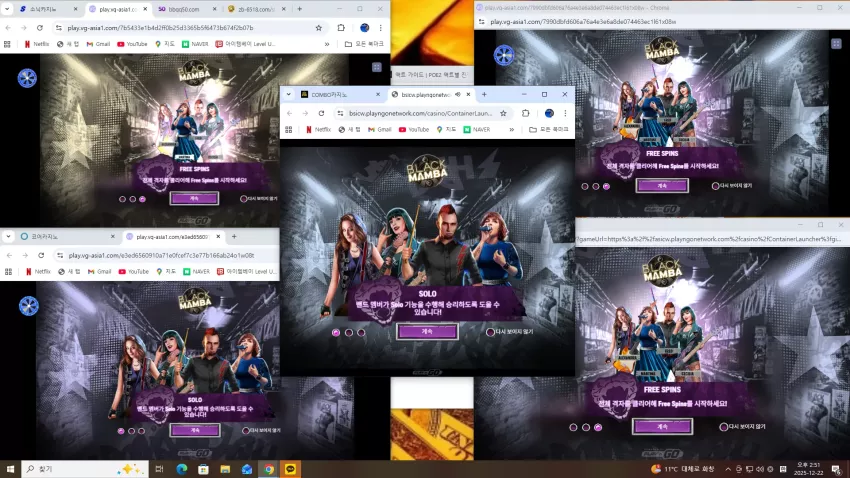The width and height of the screenshot is (850, 478).
Task: Open tab search dropdown in middle window
Action: coord(288,94)
